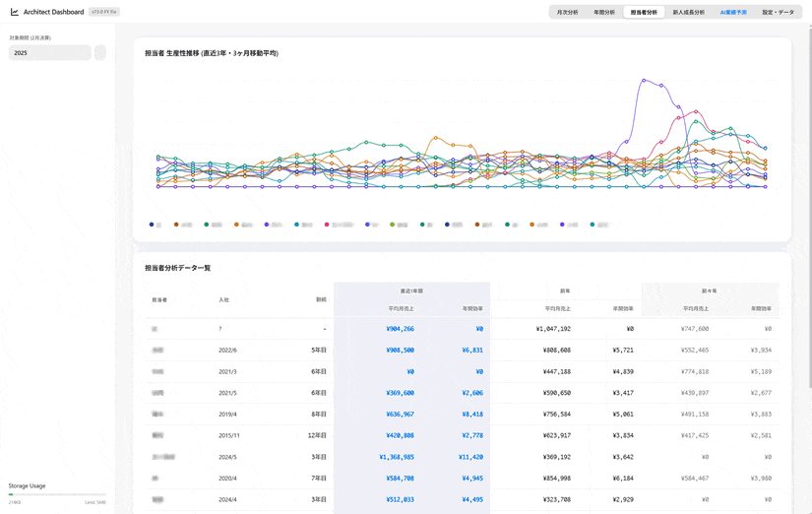Toggle the pink series in the chart legend
Screen dimensions: 812x514
click(339, 225)
